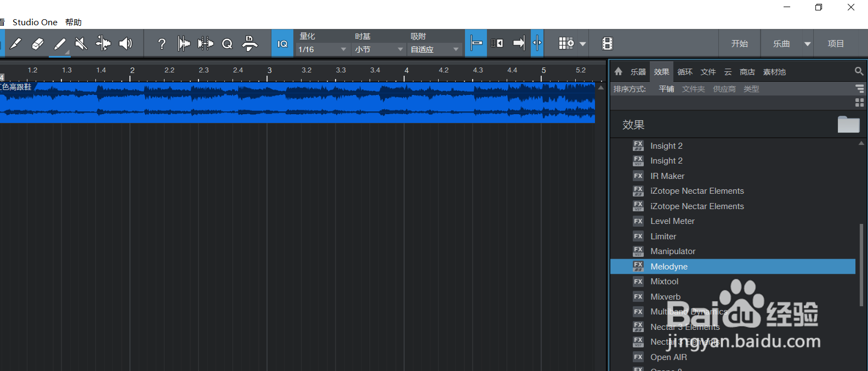This screenshot has width=868, height=371.
Task: Click the blue audio waveform clip
Action: coord(297,103)
